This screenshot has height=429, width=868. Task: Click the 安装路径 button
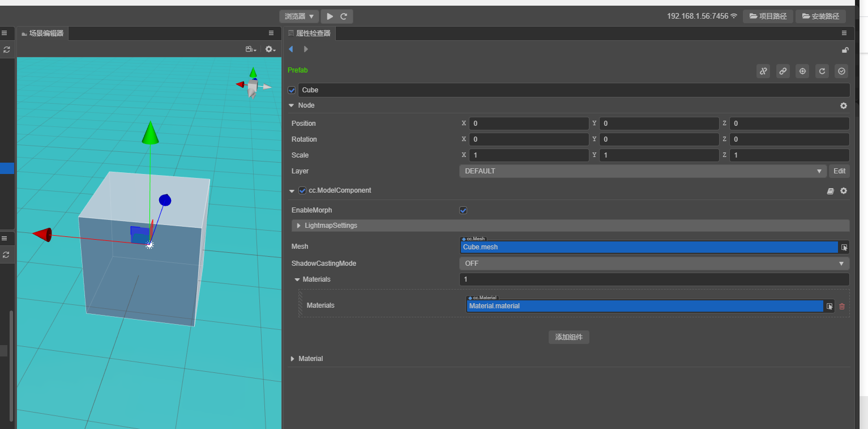pos(820,16)
